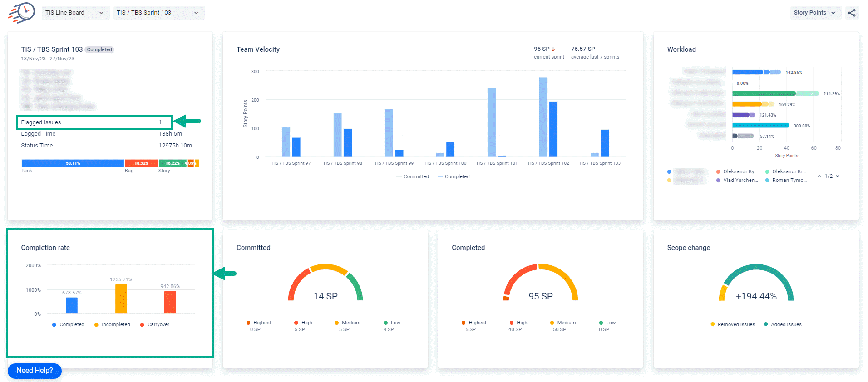Toggle Carryover series in Completion rate legend

point(154,324)
